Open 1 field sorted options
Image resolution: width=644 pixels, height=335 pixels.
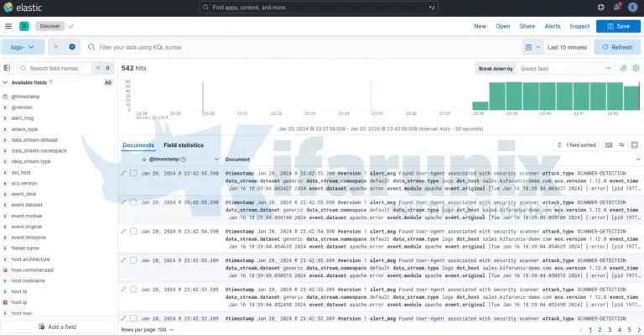(576, 144)
